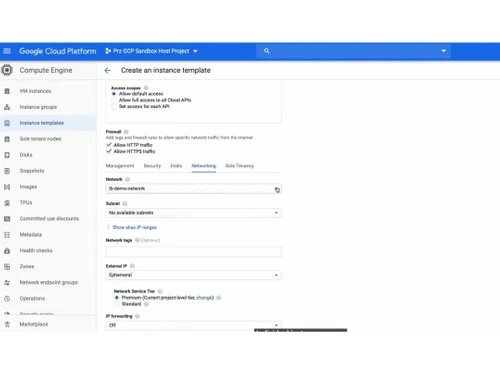Click the Metadata sidebar icon
This screenshot has height=375, width=500.
7,235
